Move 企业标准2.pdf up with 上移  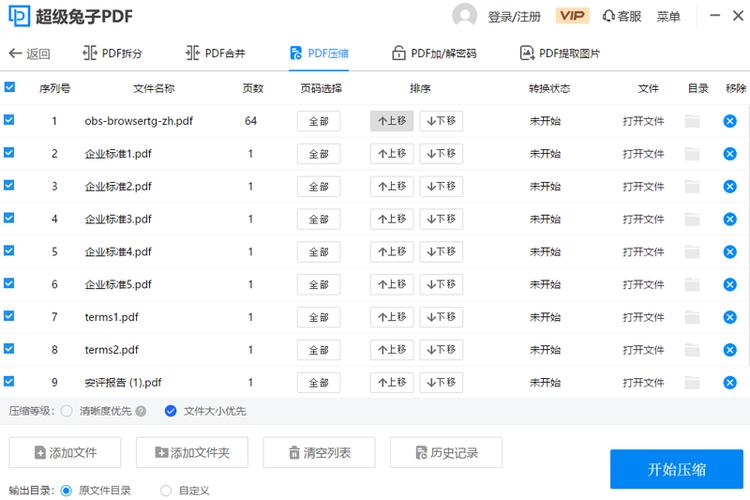(392, 186)
